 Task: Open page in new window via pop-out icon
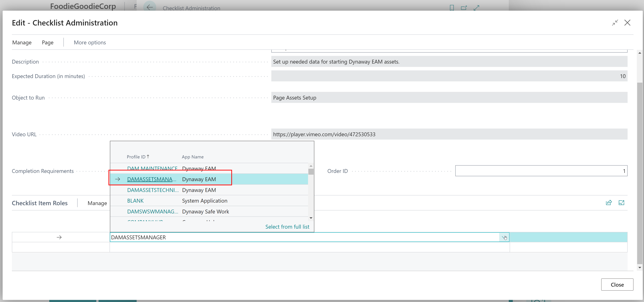pos(464,8)
